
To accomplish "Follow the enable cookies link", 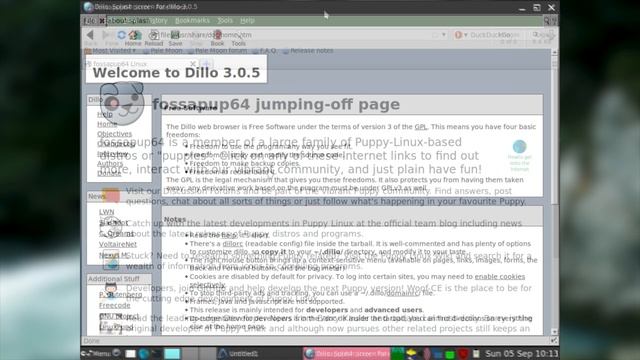I will pos(500,277).
